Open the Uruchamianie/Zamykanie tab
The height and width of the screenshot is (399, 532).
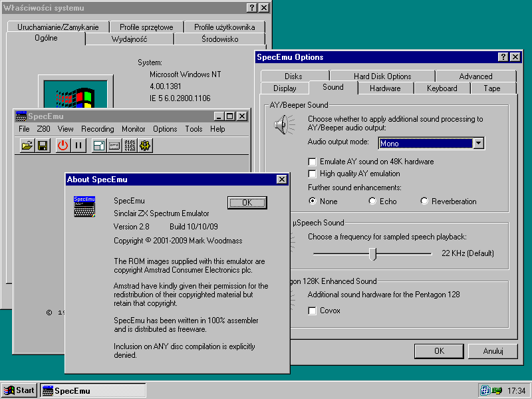pyautogui.click(x=58, y=27)
